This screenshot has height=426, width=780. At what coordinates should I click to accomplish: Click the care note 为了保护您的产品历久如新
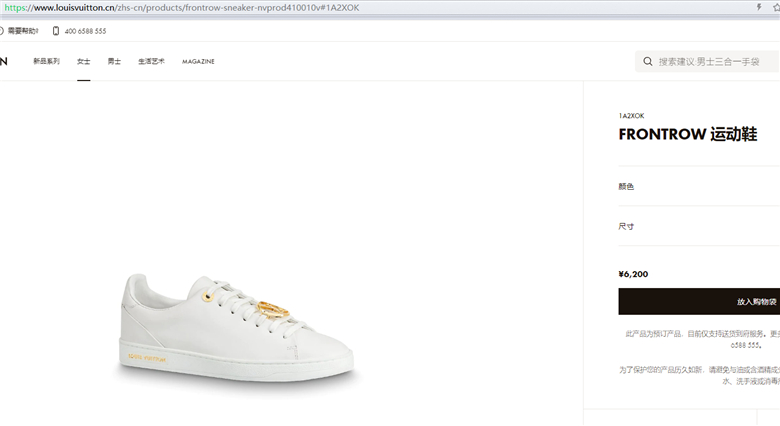[699, 375]
